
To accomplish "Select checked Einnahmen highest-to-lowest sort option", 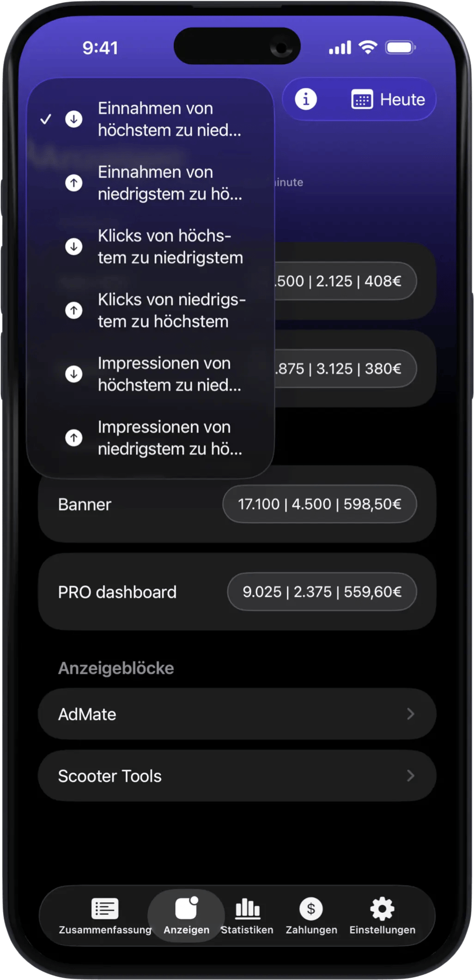I will tap(155, 119).
